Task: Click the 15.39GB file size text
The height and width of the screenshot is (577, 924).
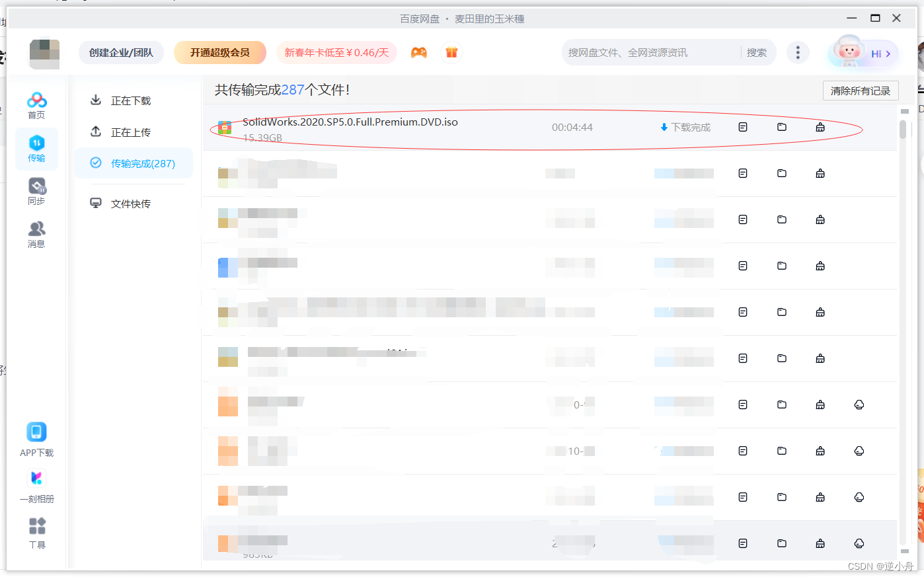Action: point(262,137)
